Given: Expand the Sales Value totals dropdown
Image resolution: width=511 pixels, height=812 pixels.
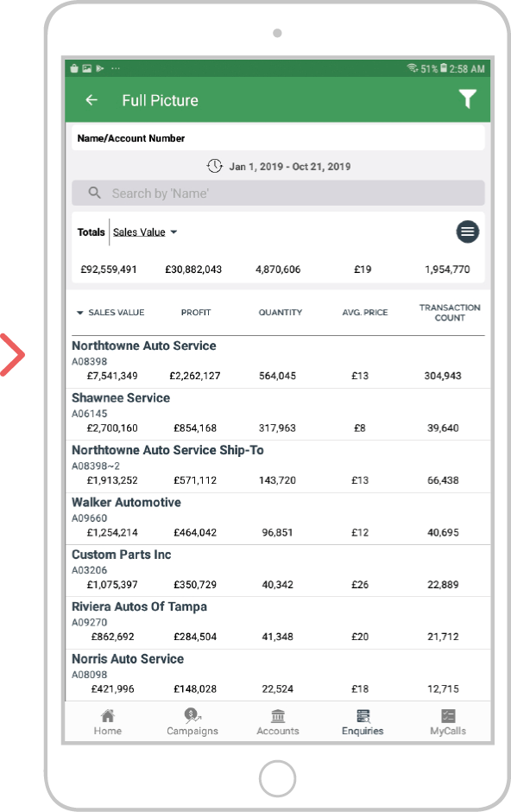Looking at the screenshot, I should (x=145, y=232).
